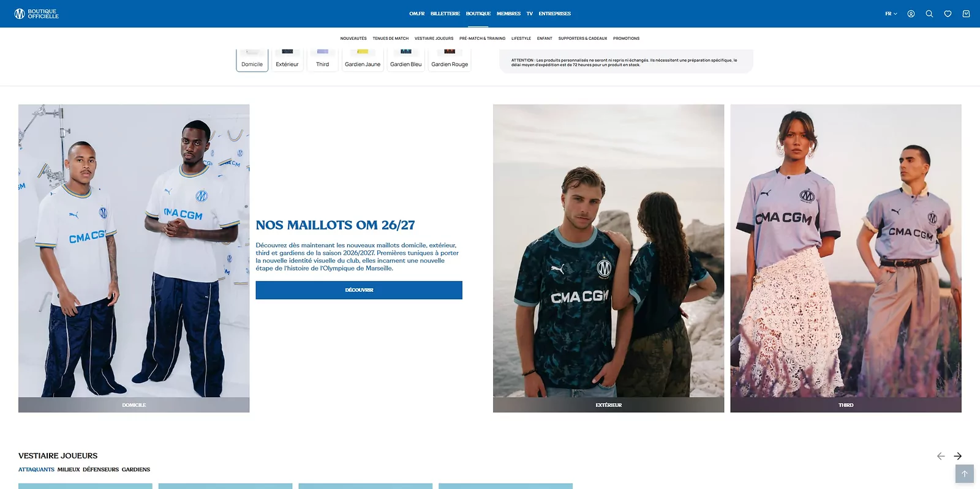Open the Tenues de Match category

click(391, 39)
